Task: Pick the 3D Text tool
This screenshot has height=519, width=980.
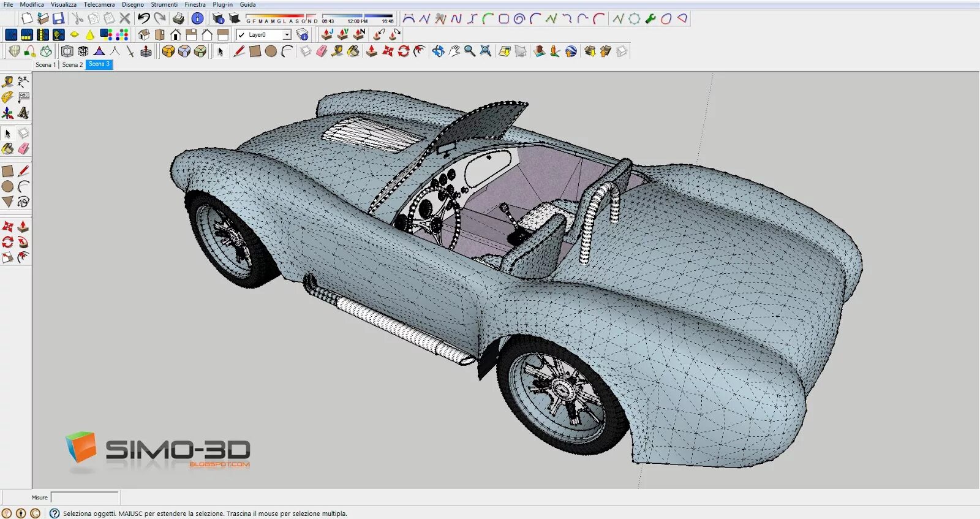Action: point(23,113)
